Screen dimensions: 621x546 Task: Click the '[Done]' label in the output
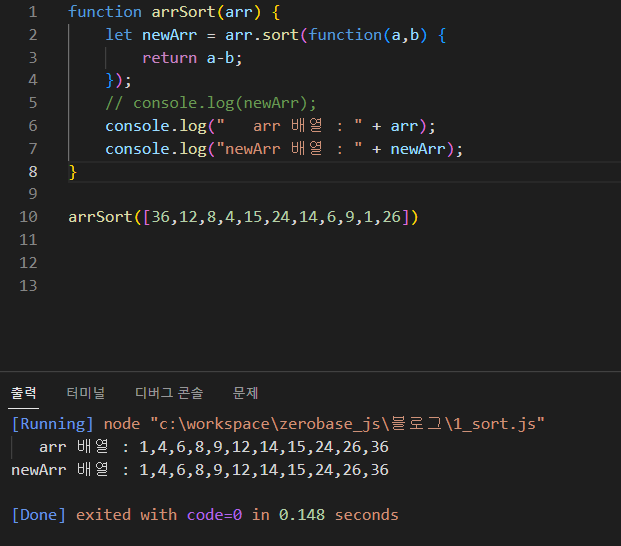(x=39, y=515)
